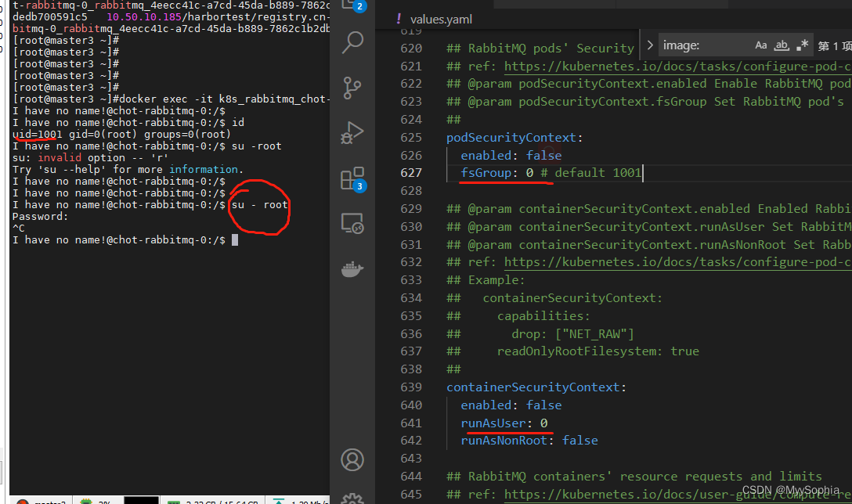Select the values.yaml editor tab
The image size is (852, 504).
pyautogui.click(x=441, y=20)
